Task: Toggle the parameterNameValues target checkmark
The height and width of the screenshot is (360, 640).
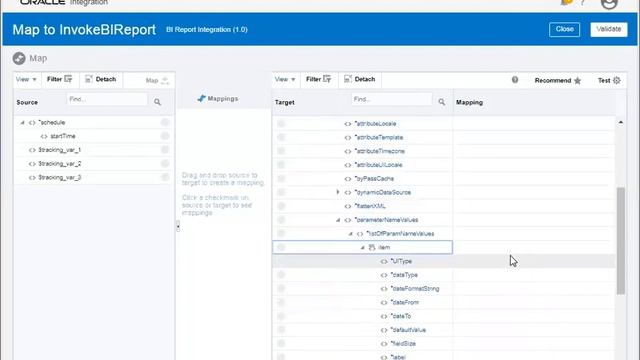Action: point(281,220)
